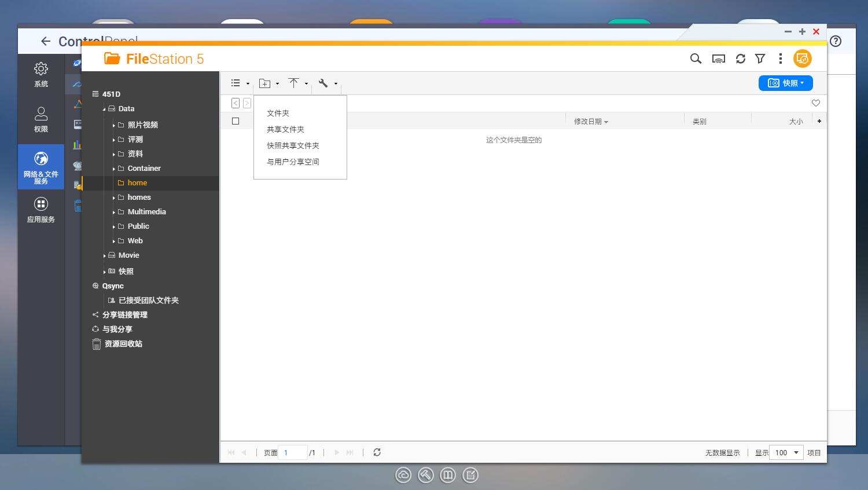Click the search magnifier icon in FileStation
Screen dimensions: 868x490
[x=696, y=58]
